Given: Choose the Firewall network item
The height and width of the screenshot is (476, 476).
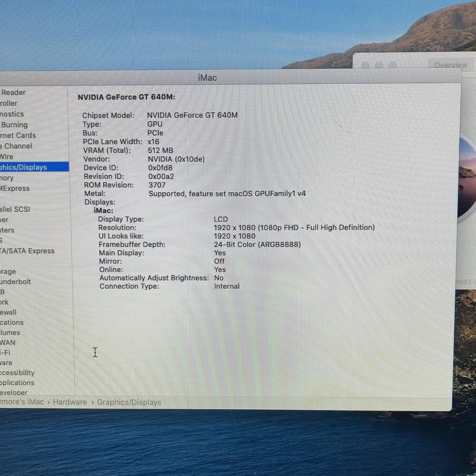Looking at the screenshot, I should [x=8, y=312].
